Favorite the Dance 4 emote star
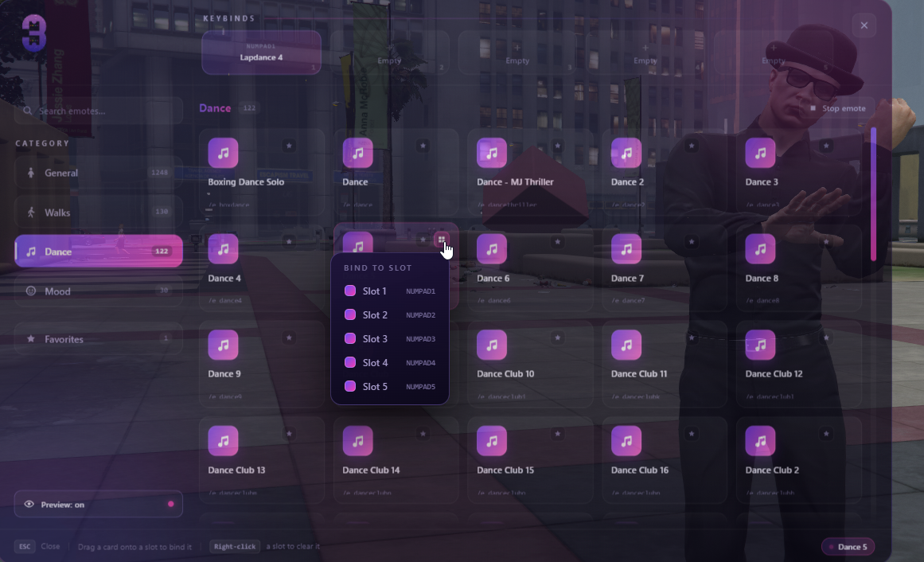 click(289, 241)
